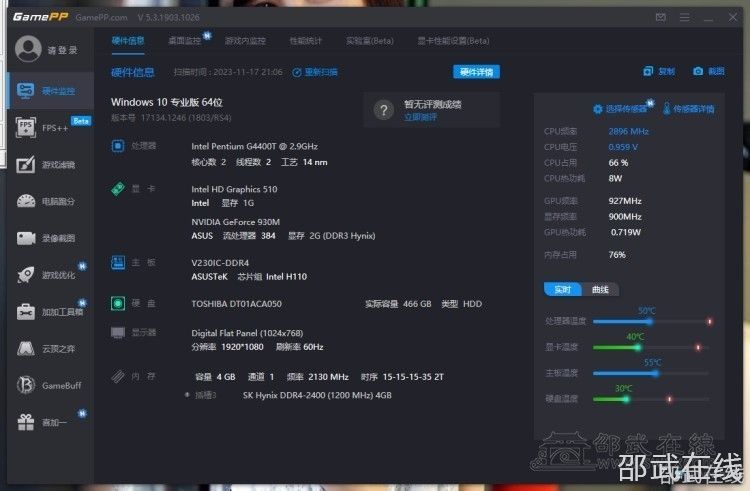Switch to 显卡性能设置(Beta) tab
750x491 pixels.
click(453, 41)
